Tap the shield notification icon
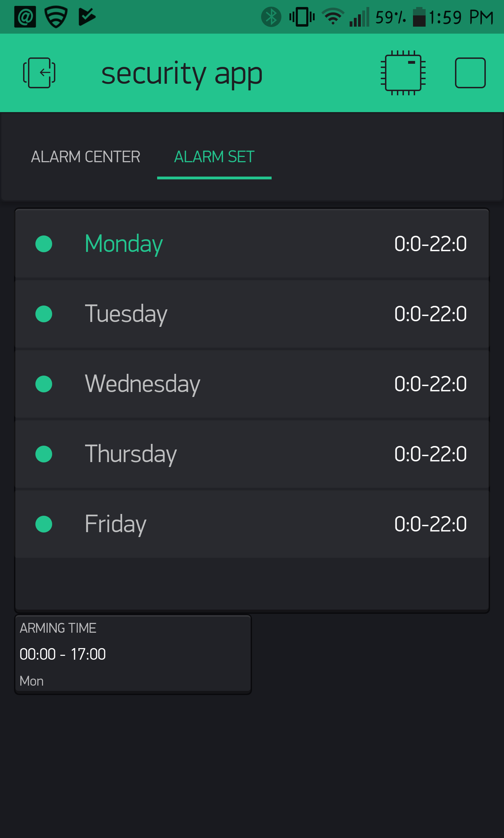 (56, 17)
